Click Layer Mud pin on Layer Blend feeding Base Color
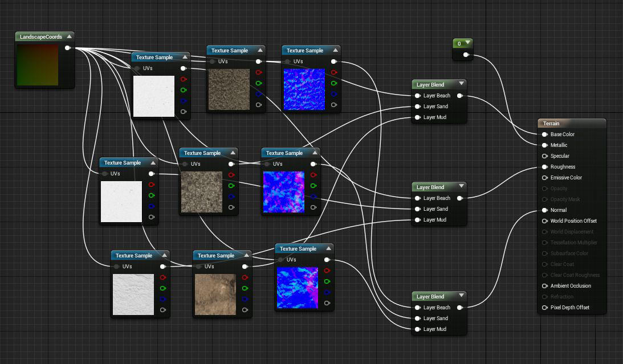The image size is (623, 364). click(418, 117)
